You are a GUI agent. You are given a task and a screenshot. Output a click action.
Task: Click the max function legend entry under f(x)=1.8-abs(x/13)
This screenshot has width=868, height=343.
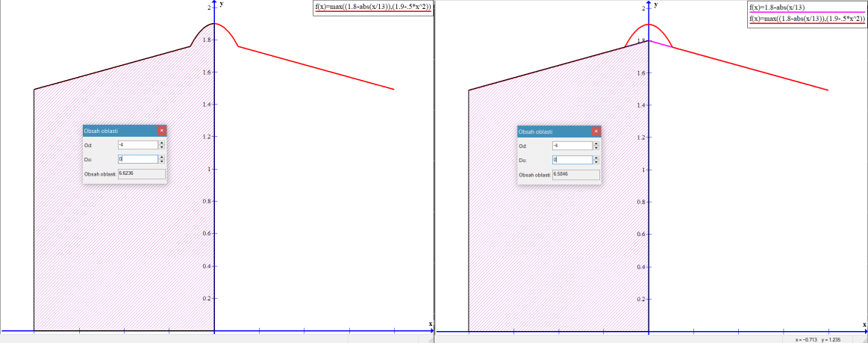click(x=807, y=19)
